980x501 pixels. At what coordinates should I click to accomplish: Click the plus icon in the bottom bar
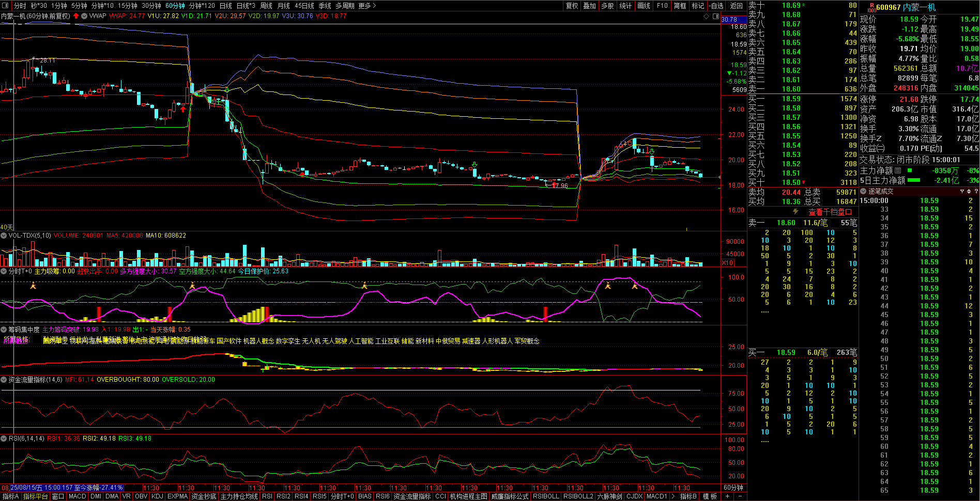(x=727, y=496)
